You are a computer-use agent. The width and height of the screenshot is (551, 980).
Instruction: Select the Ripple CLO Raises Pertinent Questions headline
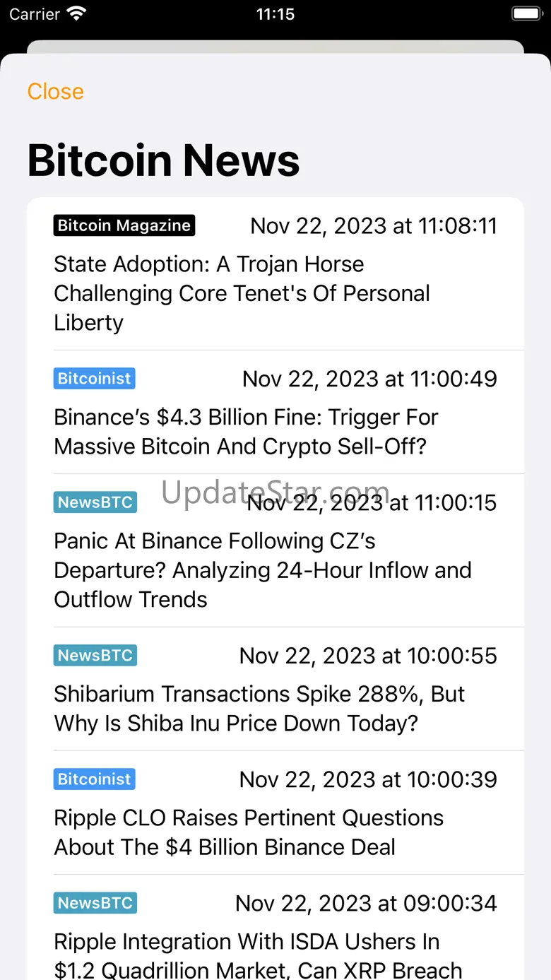click(249, 832)
